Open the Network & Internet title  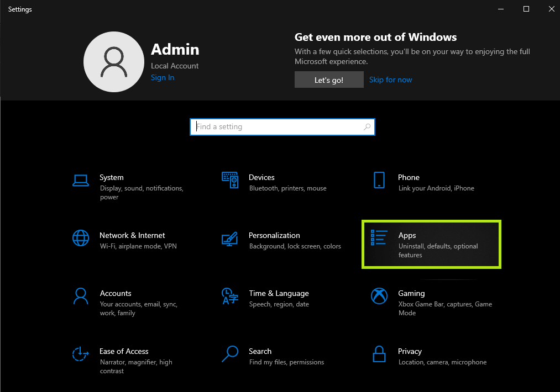[132, 235]
